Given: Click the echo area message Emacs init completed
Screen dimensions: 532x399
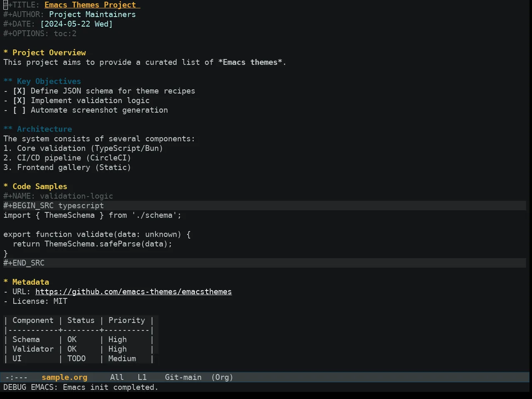Looking at the screenshot, I should point(81,387).
